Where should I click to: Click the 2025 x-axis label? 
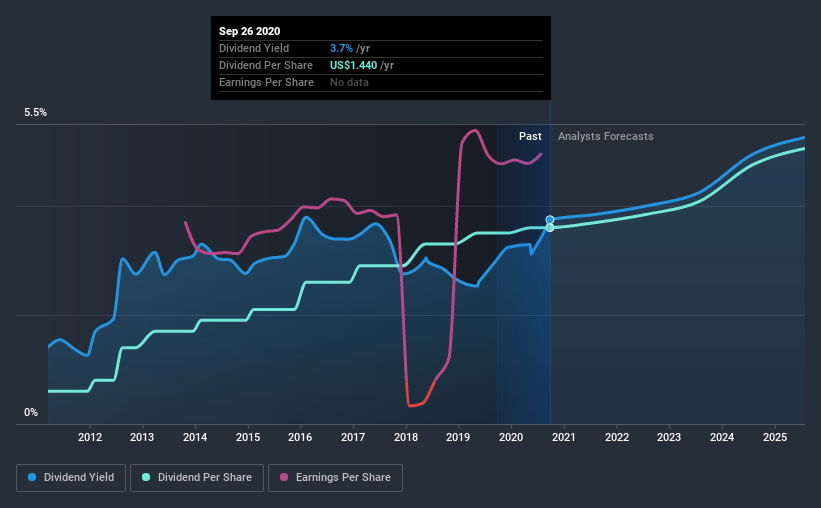(x=775, y=437)
